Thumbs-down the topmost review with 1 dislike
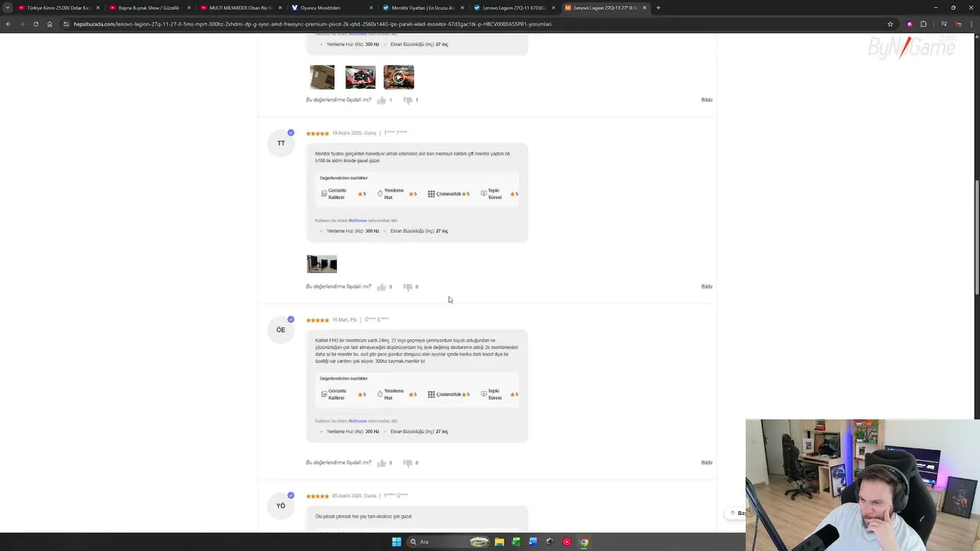Screen dimensions: 980x551 click(407, 100)
